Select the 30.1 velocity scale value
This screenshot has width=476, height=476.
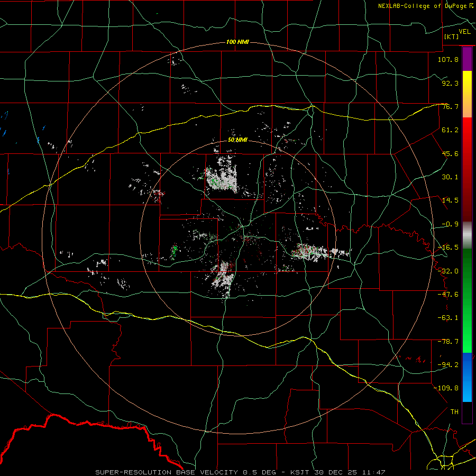450,177
